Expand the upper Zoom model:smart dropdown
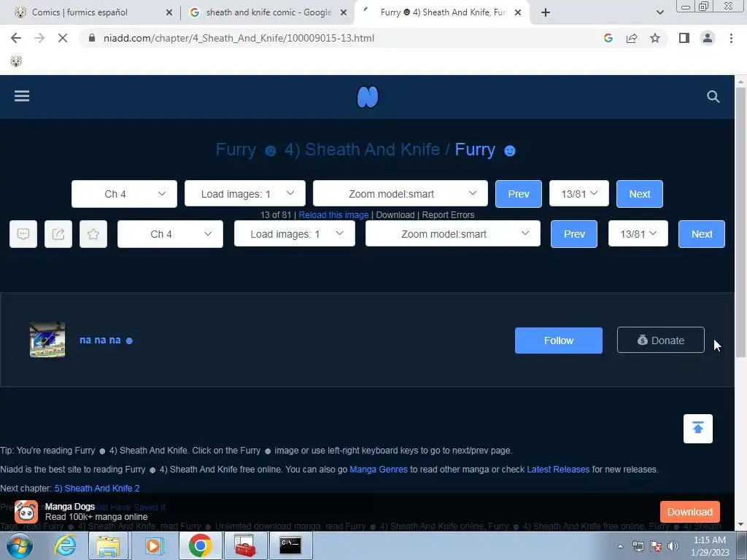The width and height of the screenshot is (747, 560). (x=400, y=194)
